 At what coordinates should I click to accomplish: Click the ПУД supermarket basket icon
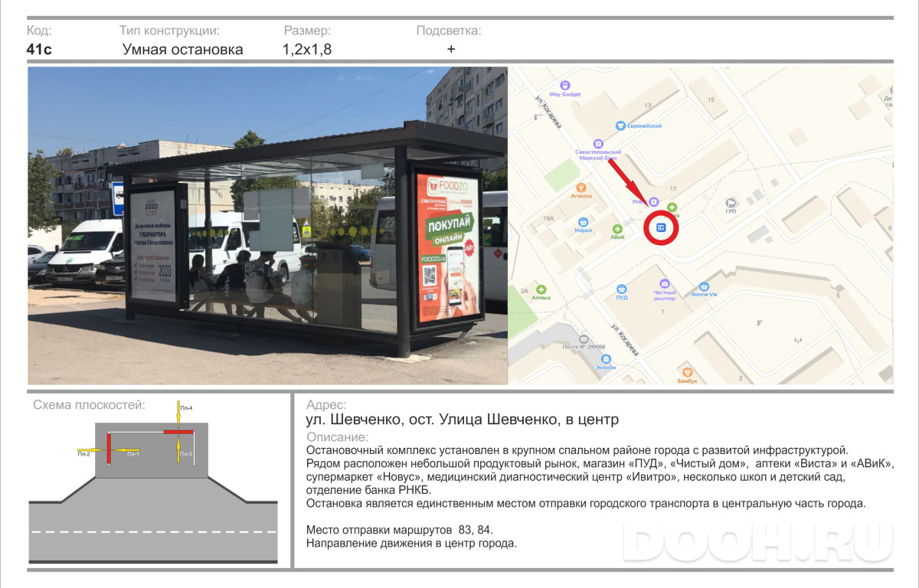click(x=622, y=289)
